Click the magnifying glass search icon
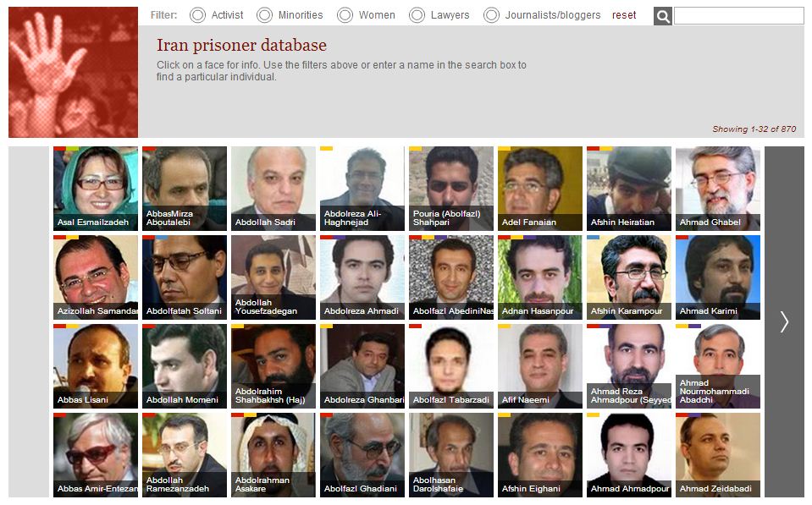 point(662,16)
